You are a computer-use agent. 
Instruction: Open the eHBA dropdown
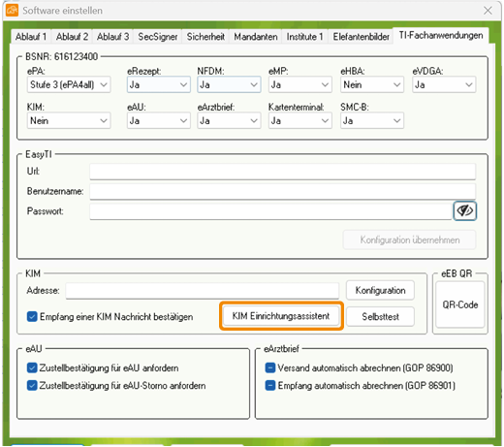[x=372, y=84]
